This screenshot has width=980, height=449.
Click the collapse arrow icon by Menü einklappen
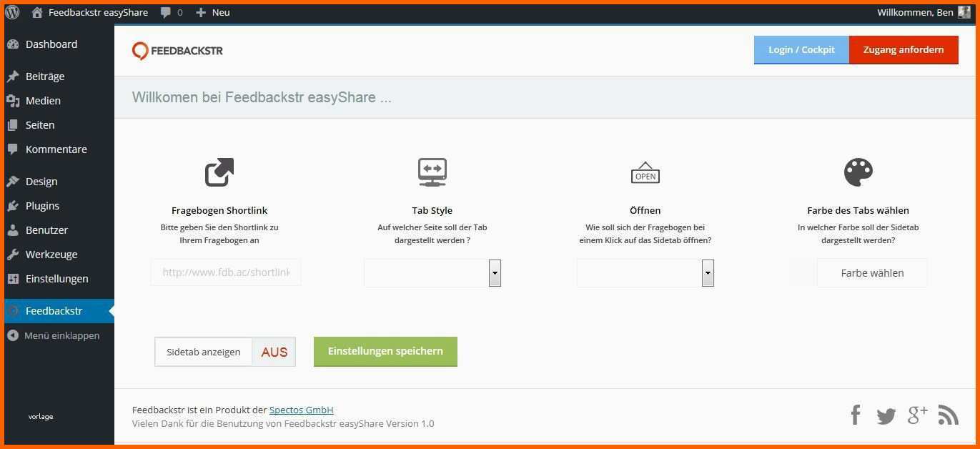(x=13, y=335)
